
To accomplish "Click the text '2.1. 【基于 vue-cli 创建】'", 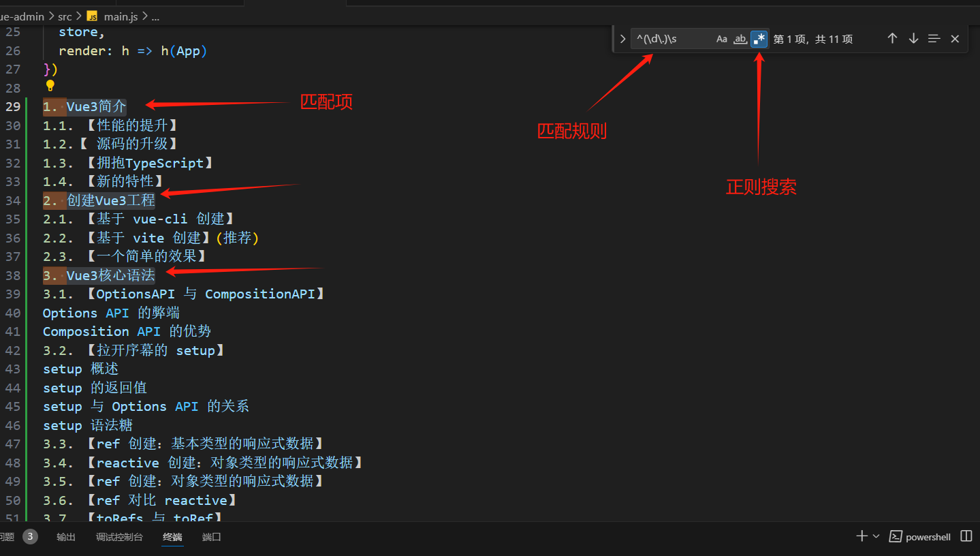I will [140, 219].
